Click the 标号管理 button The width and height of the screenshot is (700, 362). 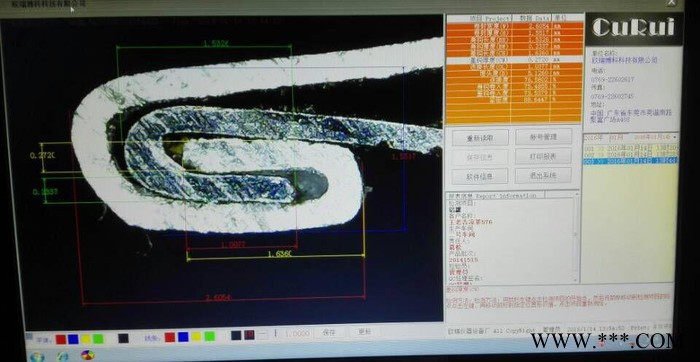(x=543, y=137)
